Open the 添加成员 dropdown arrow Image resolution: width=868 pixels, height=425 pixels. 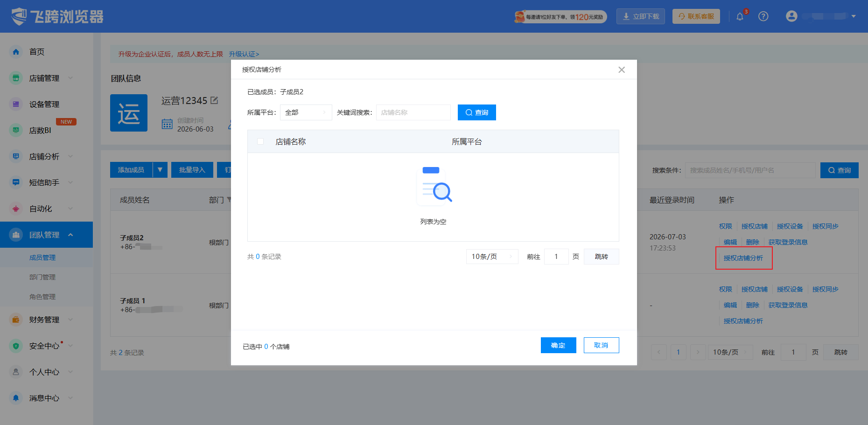160,170
